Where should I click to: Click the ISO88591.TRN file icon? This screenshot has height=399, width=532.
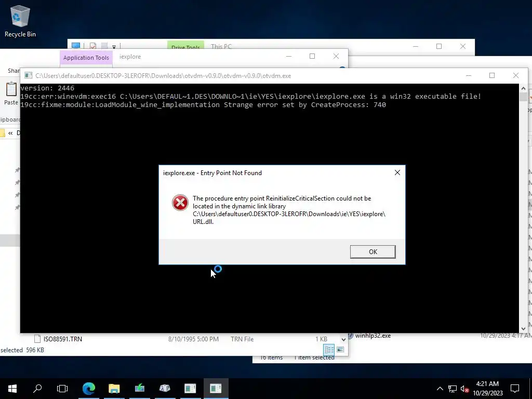(37, 339)
